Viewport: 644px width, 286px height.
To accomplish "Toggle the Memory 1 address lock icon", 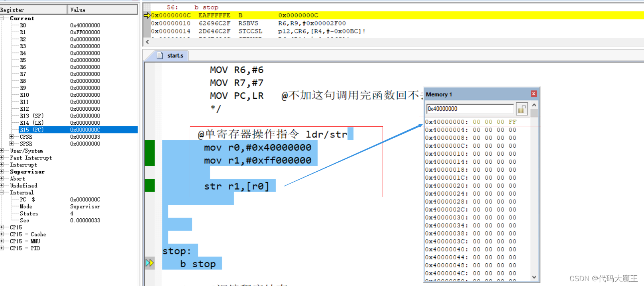I will tap(522, 109).
